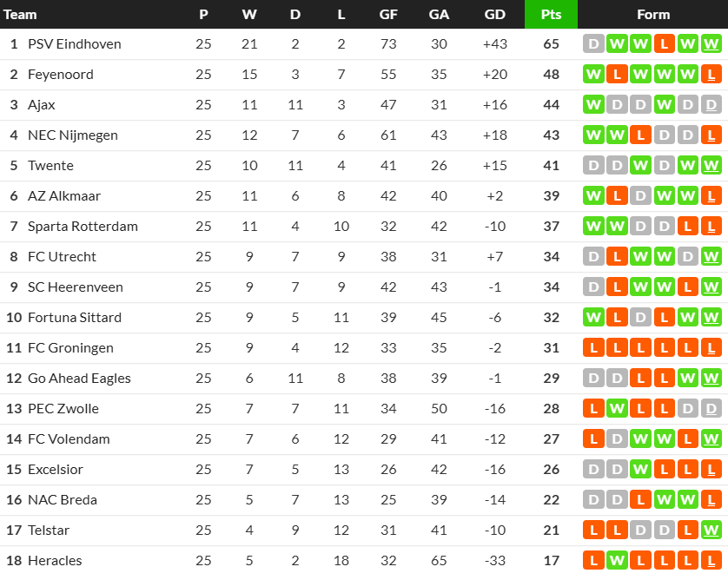This screenshot has height=580, width=728.
Task: Click the GF column header
Action: coord(388,15)
